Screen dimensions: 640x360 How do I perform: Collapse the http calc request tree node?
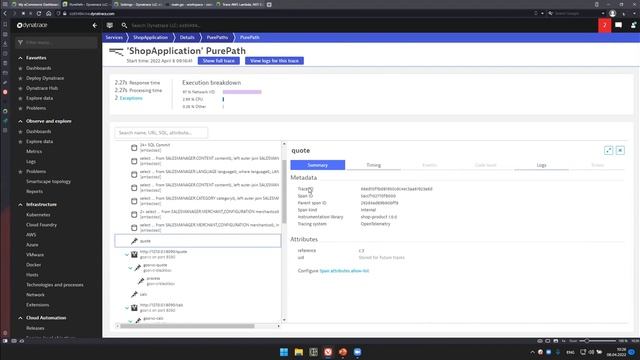coord(127,308)
